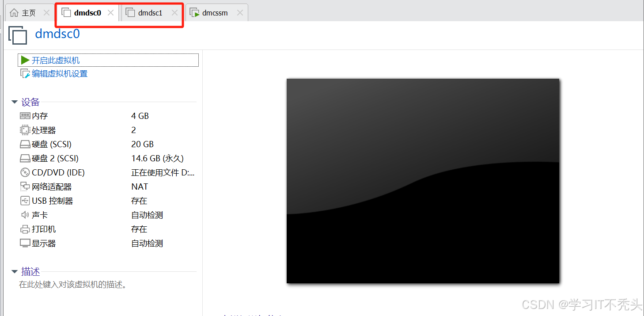Click the 硬盘 2 (SCSI) disk icon
Image resolution: width=644 pixels, height=316 pixels.
(25, 158)
